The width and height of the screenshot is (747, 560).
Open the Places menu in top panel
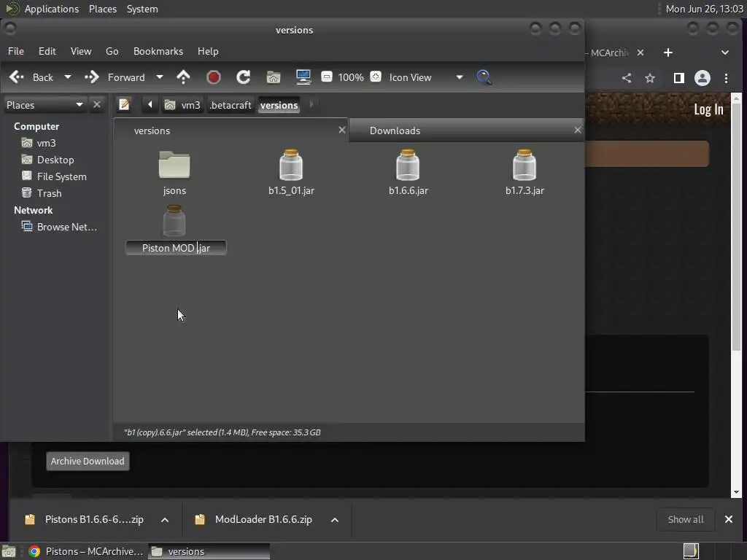103,9
